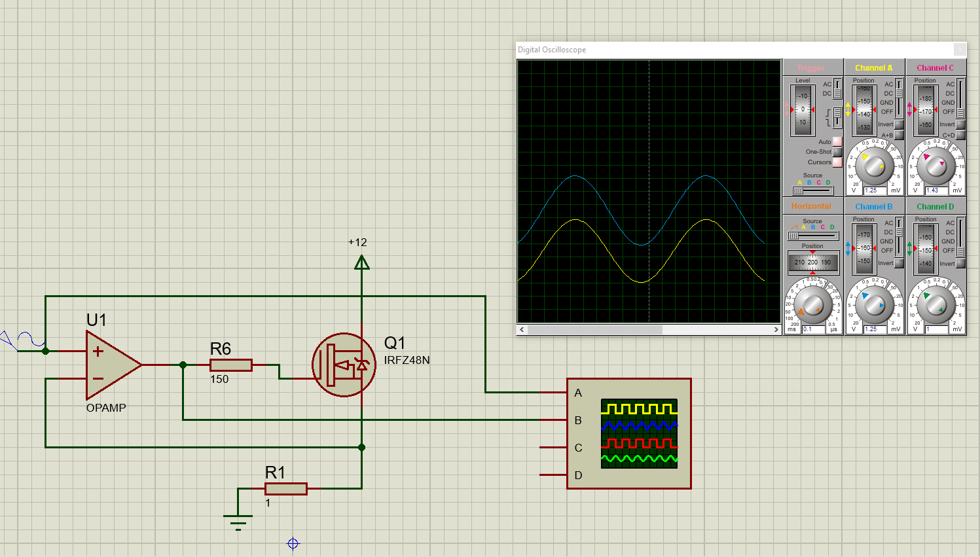The height and width of the screenshot is (557, 980).
Task: Toggle Channel D Invert button
Action: (x=960, y=263)
